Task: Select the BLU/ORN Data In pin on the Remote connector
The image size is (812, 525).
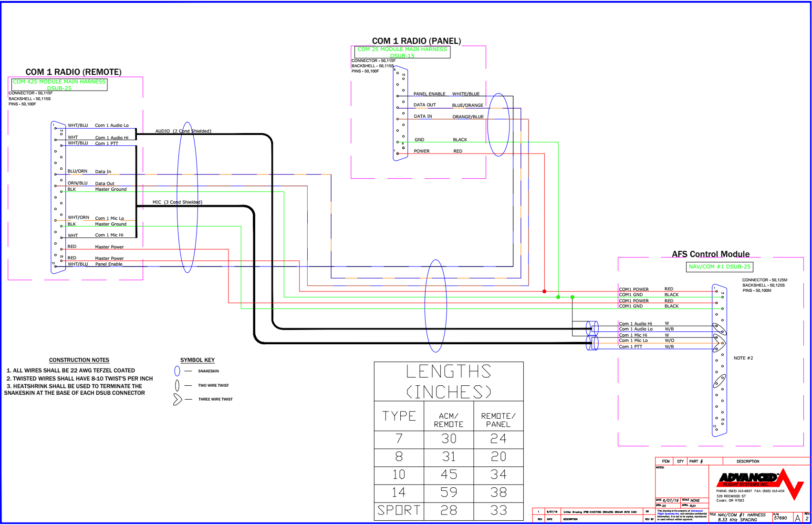Action: point(89,171)
